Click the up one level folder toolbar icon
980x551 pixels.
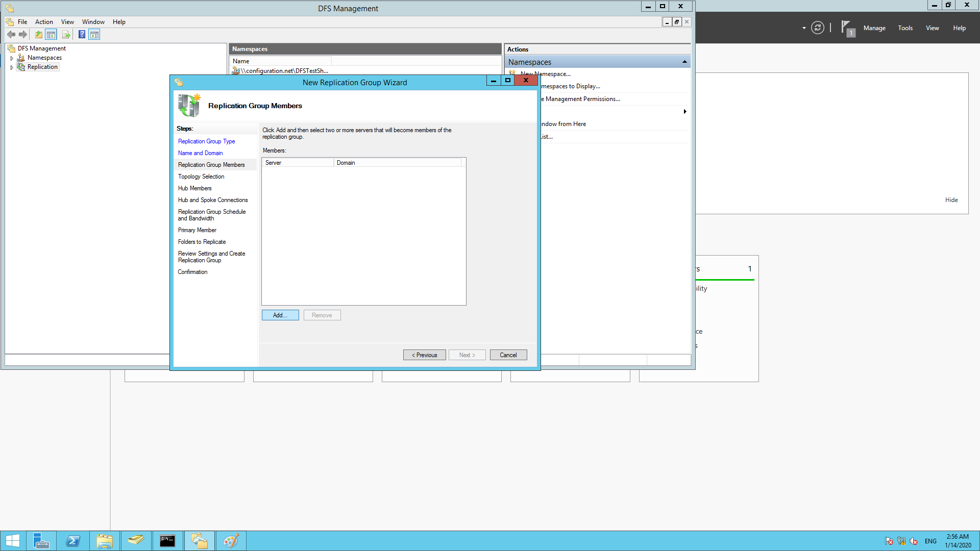(38, 34)
